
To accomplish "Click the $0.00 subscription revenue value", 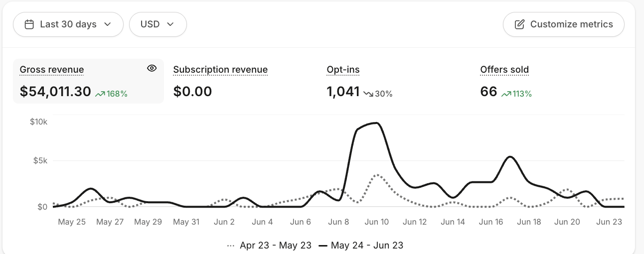I will (x=192, y=92).
